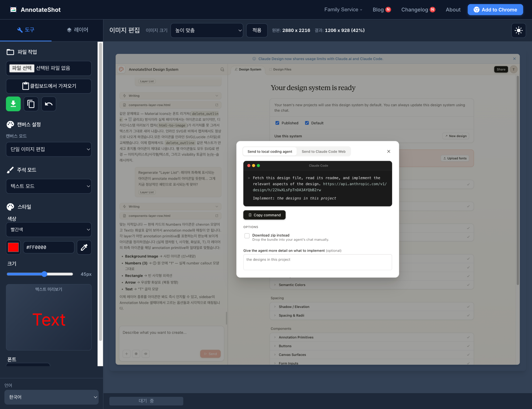The image size is (532, 409).
Task: Click the red color swatch
Action: point(13,247)
